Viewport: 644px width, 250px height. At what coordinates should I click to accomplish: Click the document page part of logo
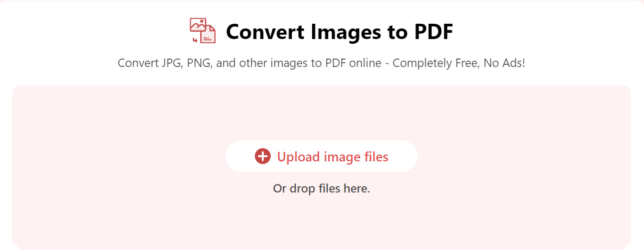(x=209, y=35)
